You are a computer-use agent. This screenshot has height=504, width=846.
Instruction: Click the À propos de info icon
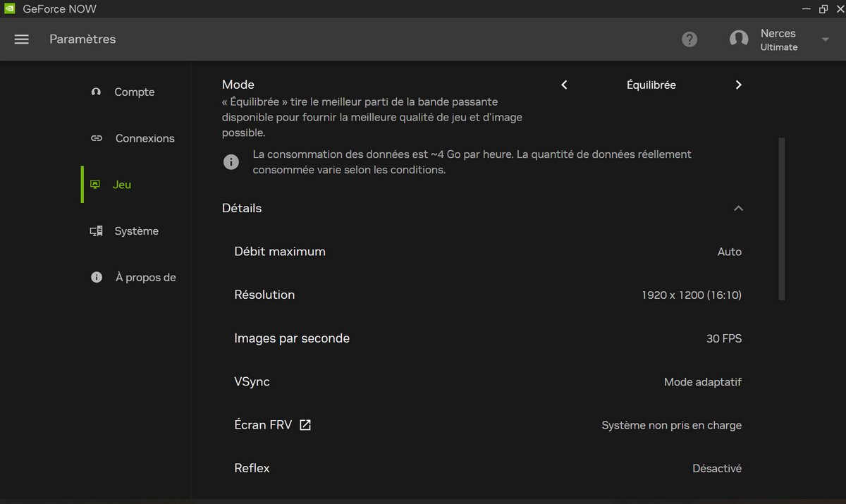(x=96, y=276)
